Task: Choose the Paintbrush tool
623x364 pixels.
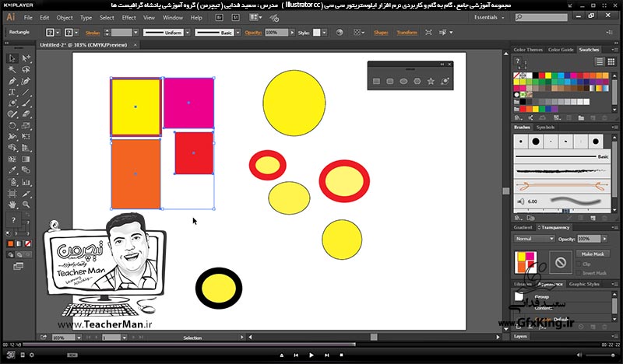Action: pyautogui.click(x=26, y=103)
